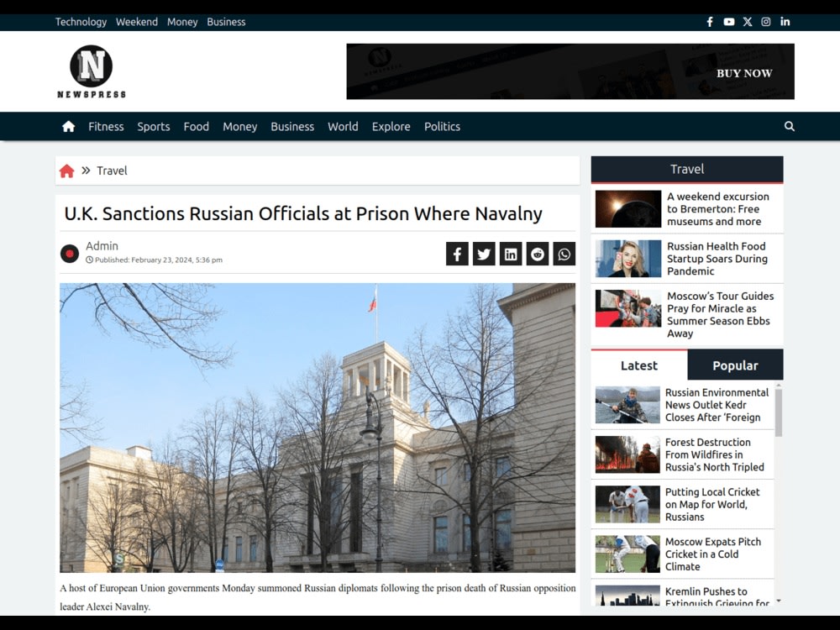The height and width of the screenshot is (630, 840).
Task: Open Technology in the top bar
Action: (81, 22)
